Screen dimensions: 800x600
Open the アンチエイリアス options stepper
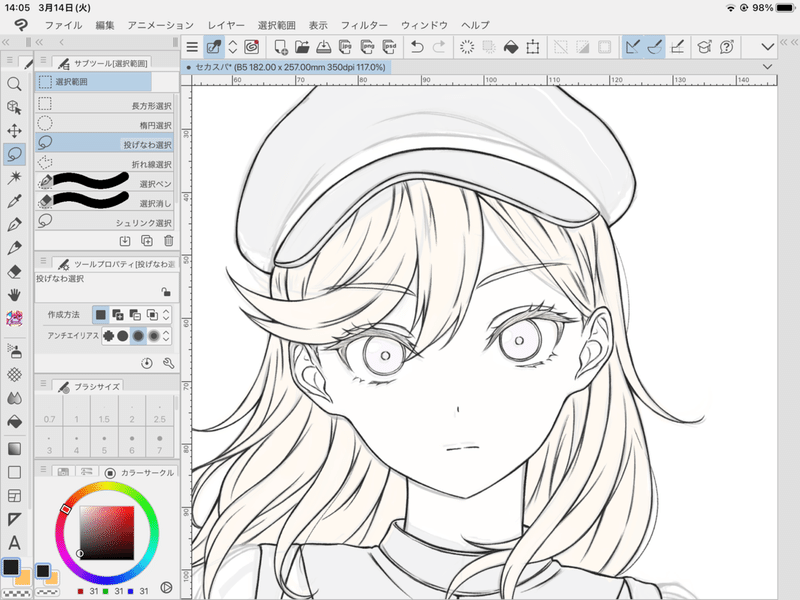coord(166,336)
